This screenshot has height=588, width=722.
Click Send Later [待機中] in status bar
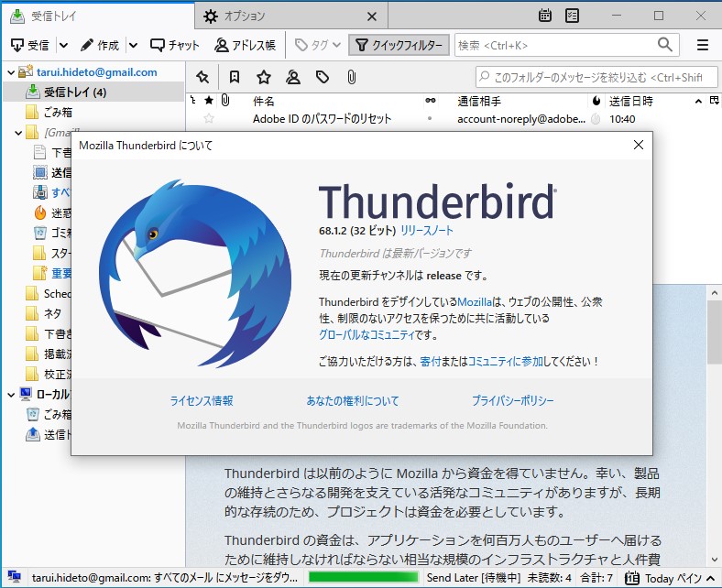coord(474,577)
